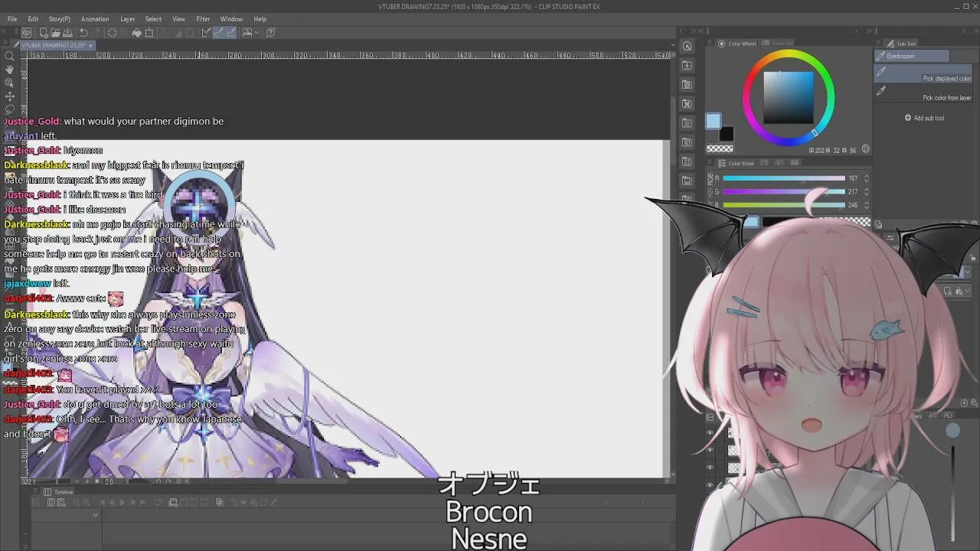Click the eyedropper icon for Pick displayed color
The image size is (980, 551).
pyautogui.click(x=880, y=71)
